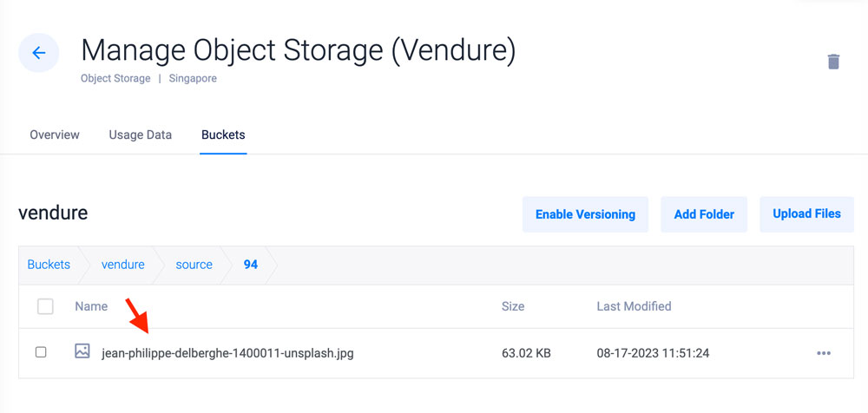Viewport: 868px width, 413px height.
Task: Click the Last Modified column header
Action: click(x=634, y=306)
